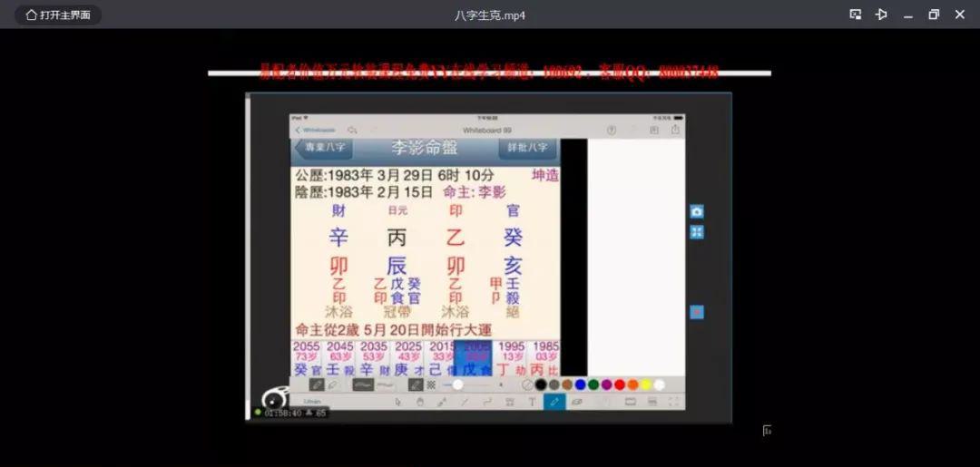Viewport: 980px width, 467px height.
Task: Select the straight line tool
Action: tap(465, 402)
